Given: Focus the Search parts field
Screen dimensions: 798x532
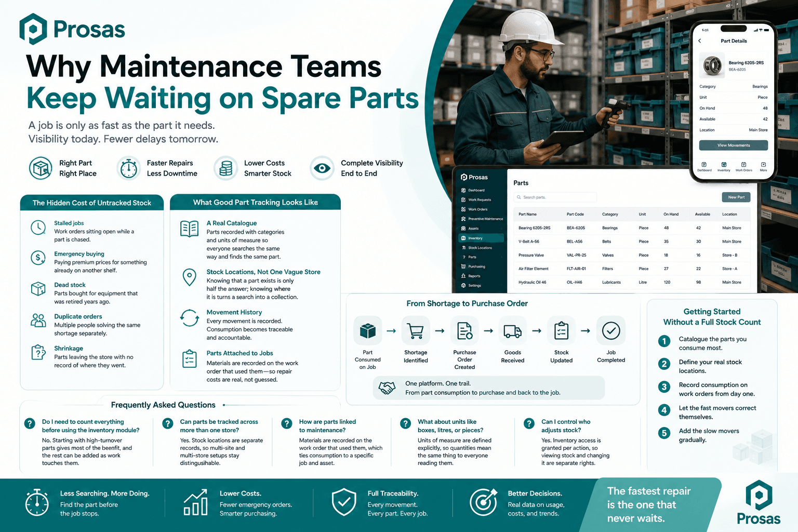Looking at the screenshot, I should pyautogui.click(x=555, y=197).
